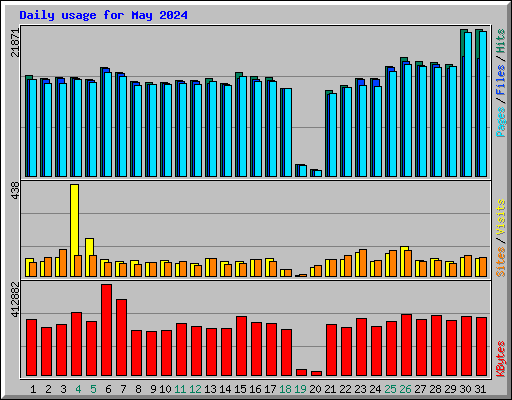Click the cyan pages bar for day 26
This screenshot has width=512, height=400.
click(408, 120)
